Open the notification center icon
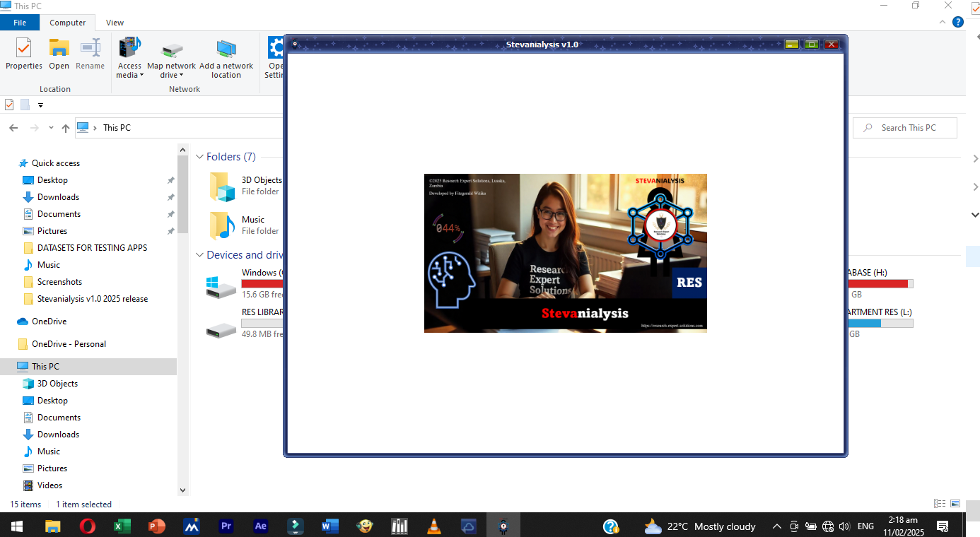Viewport: 980px width, 537px height. point(943,526)
